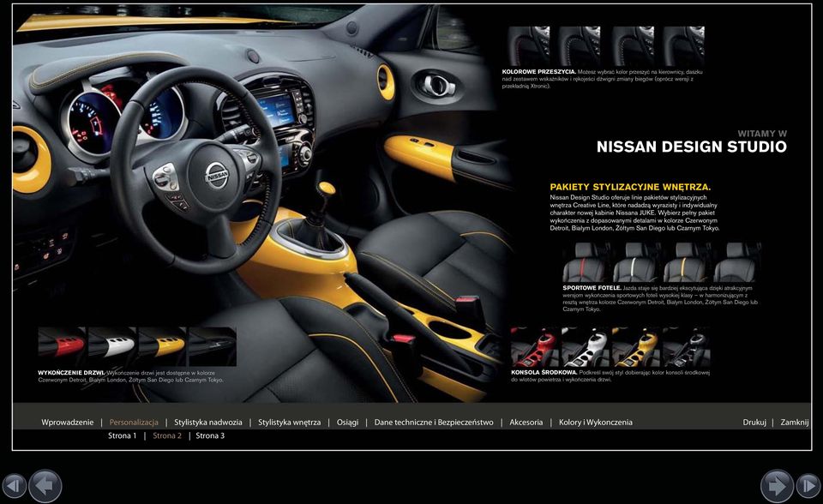This screenshot has height=504, width=823.
Task: Select Strona 2 sub-page
Action: pos(167,435)
